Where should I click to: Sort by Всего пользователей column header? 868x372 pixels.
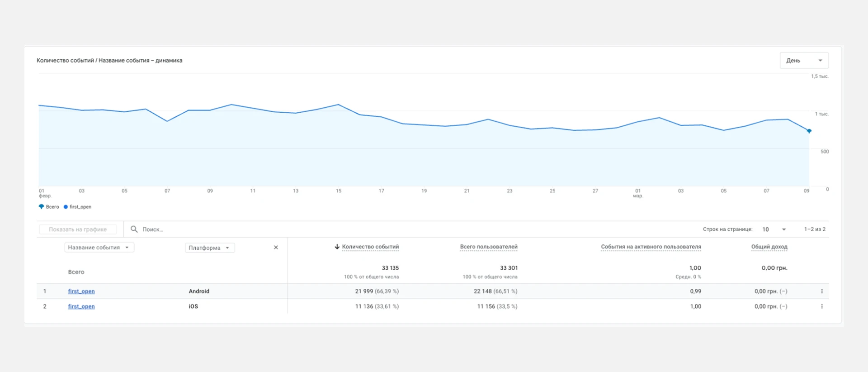tap(488, 247)
